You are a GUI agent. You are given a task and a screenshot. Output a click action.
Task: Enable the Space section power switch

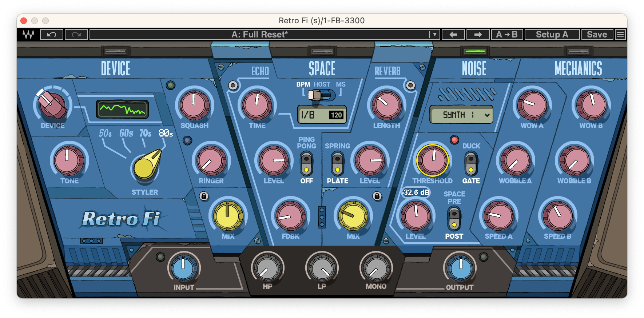tap(322, 51)
